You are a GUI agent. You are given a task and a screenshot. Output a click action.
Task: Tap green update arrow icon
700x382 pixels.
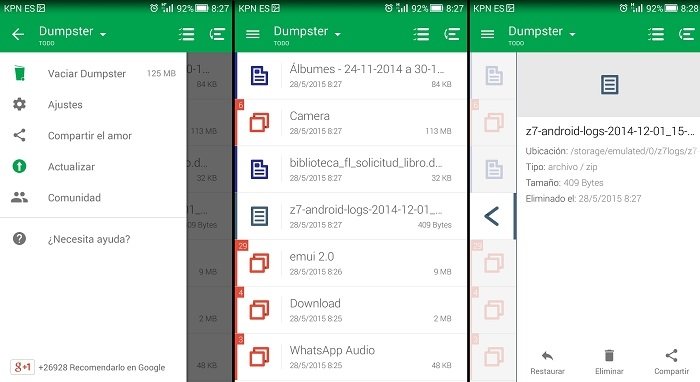19,166
